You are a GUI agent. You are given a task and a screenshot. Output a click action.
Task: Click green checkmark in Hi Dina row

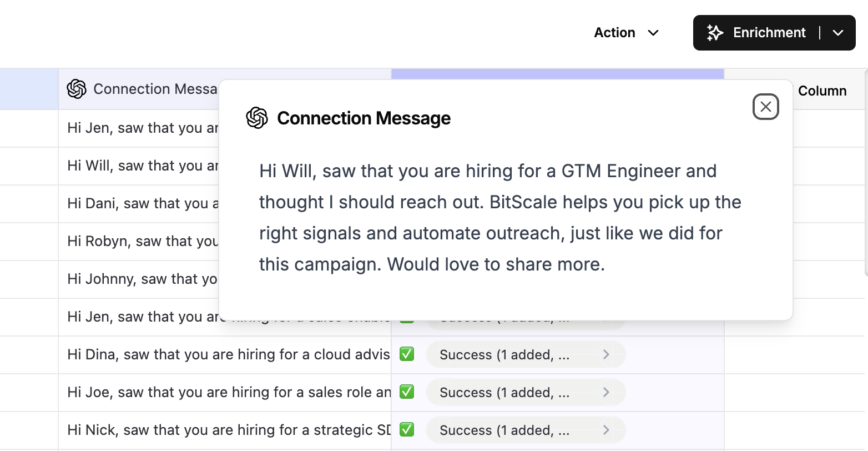tap(407, 354)
